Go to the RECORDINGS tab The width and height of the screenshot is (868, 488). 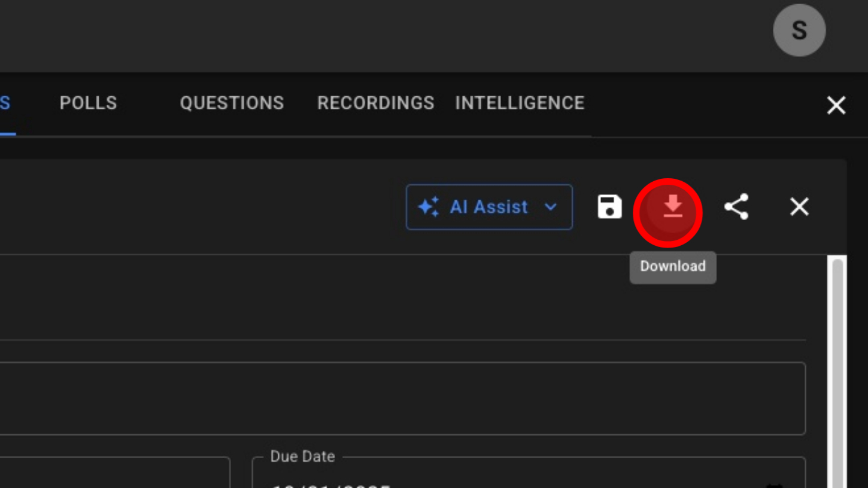click(x=375, y=103)
